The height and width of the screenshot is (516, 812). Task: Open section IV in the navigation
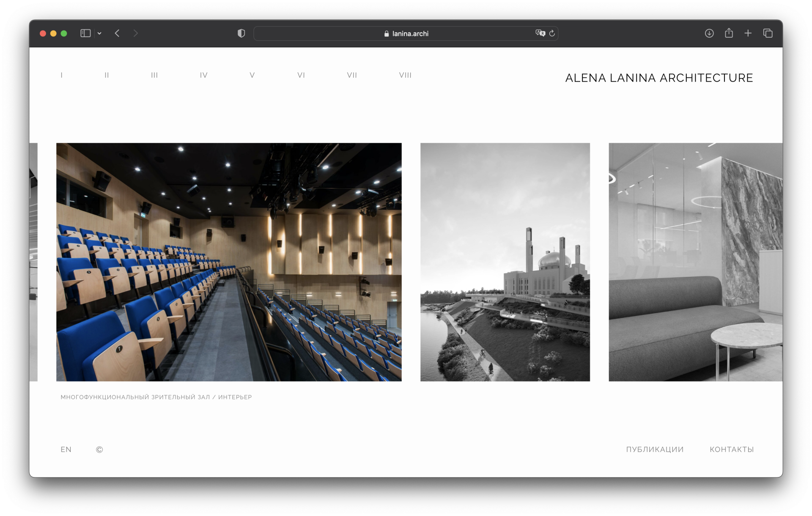coord(203,75)
